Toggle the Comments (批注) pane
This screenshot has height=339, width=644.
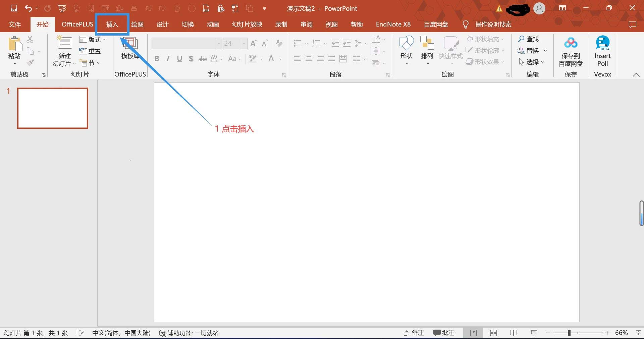click(443, 333)
